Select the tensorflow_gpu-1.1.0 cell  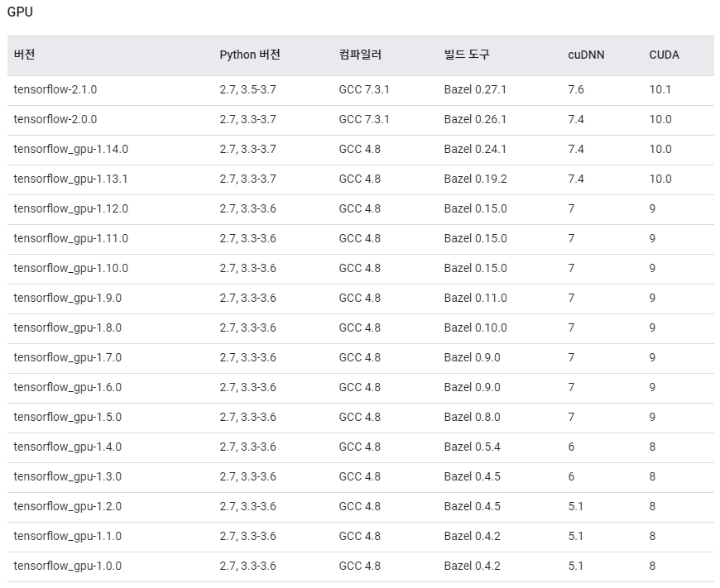(68, 536)
